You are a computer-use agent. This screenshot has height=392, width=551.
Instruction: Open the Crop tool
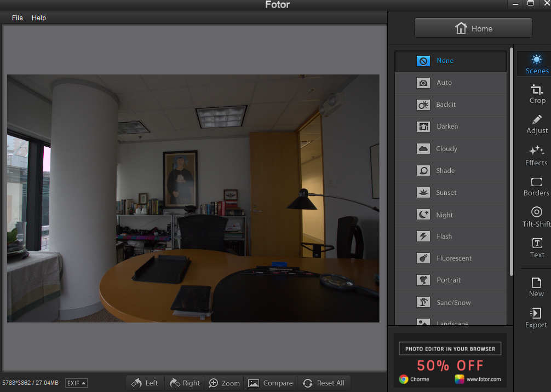coord(537,94)
